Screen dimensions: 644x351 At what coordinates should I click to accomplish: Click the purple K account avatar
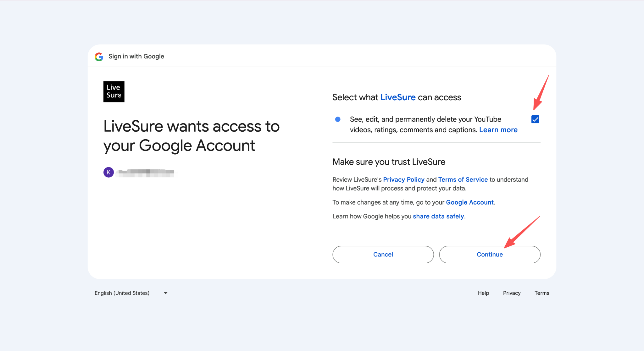[108, 172]
